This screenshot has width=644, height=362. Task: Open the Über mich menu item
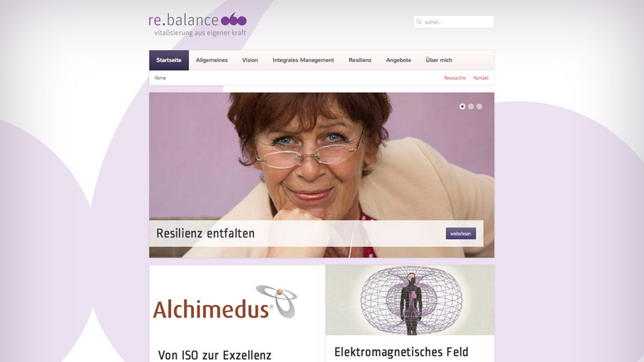[439, 60]
